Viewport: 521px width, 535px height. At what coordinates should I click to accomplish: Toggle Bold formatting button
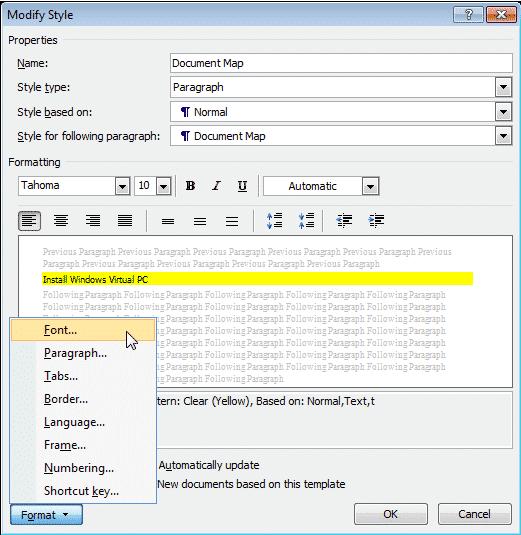click(190, 186)
